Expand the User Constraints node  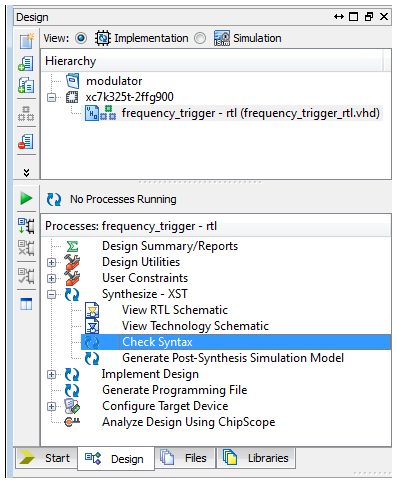pos(51,278)
